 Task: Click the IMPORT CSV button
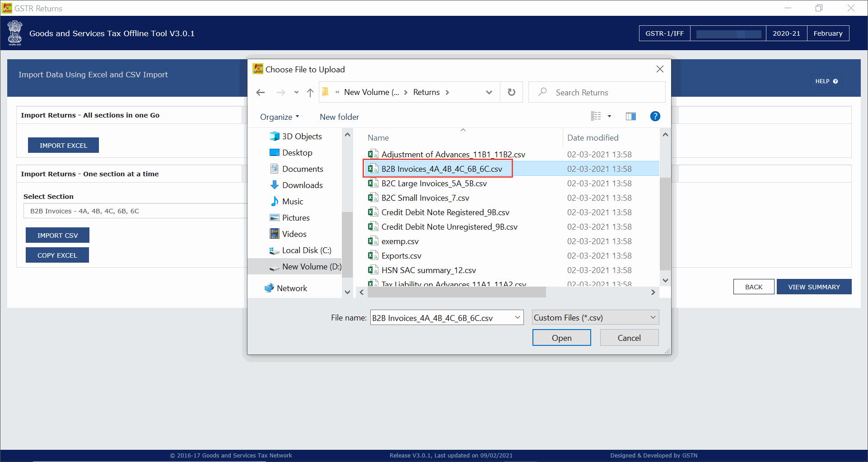pyautogui.click(x=57, y=235)
